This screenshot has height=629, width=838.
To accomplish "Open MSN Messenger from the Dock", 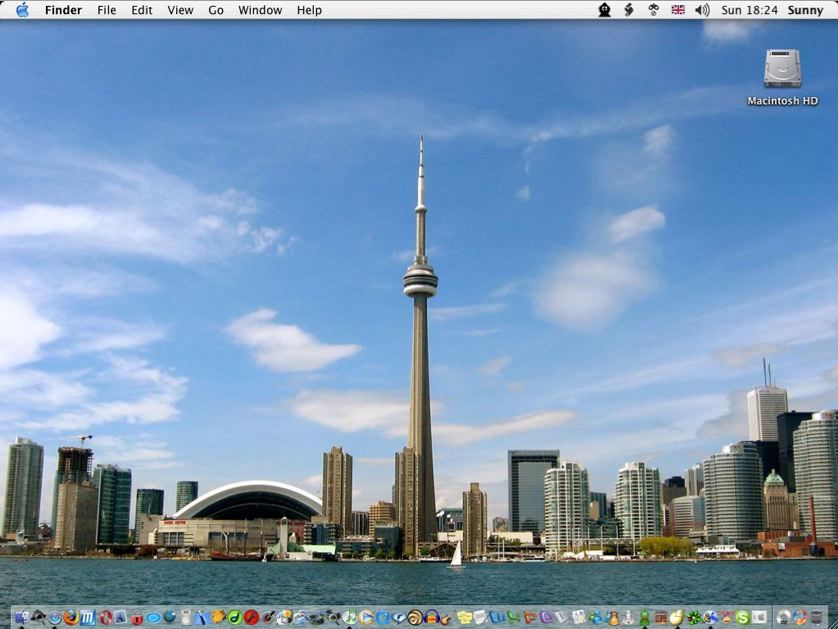I will (595, 618).
